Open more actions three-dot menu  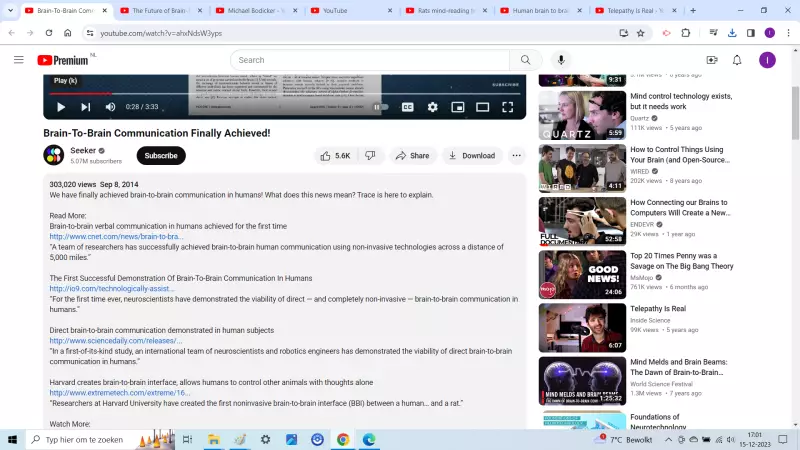tap(516, 156)
